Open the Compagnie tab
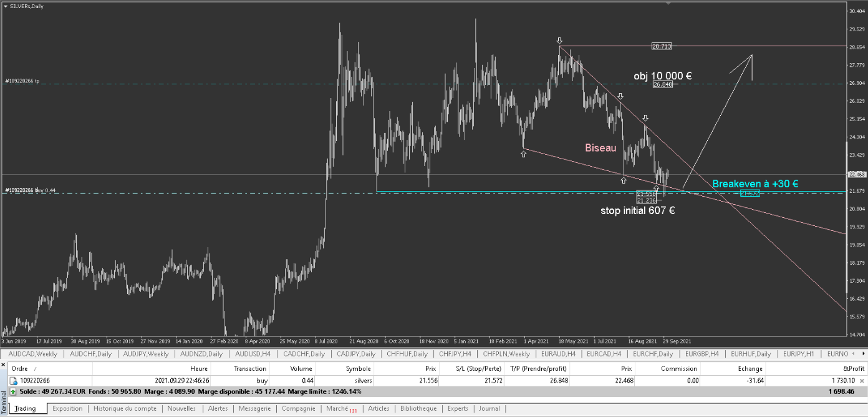The image size is (868, 417). pyautogui.click(x=298, y=408)
